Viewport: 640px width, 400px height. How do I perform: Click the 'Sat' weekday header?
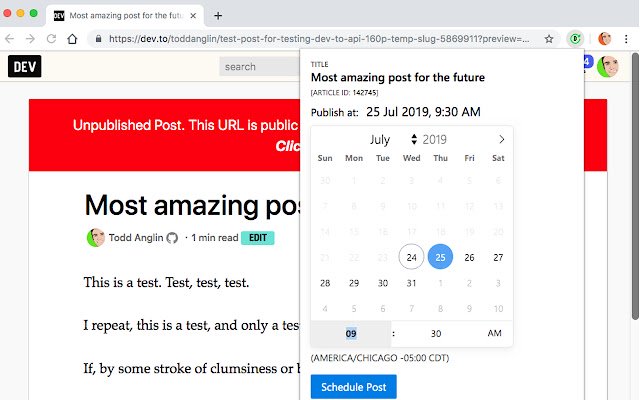click(x=498, y=158)
